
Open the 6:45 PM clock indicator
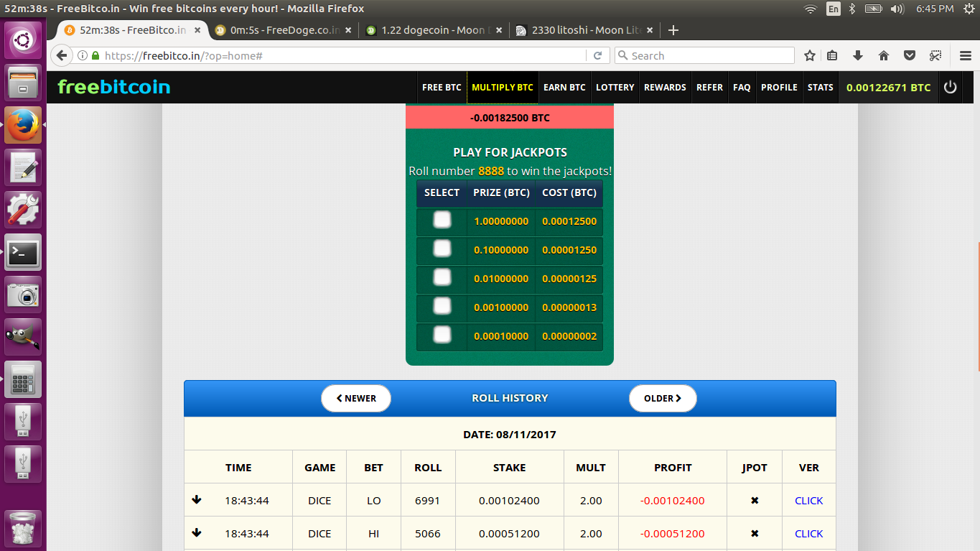935,9
